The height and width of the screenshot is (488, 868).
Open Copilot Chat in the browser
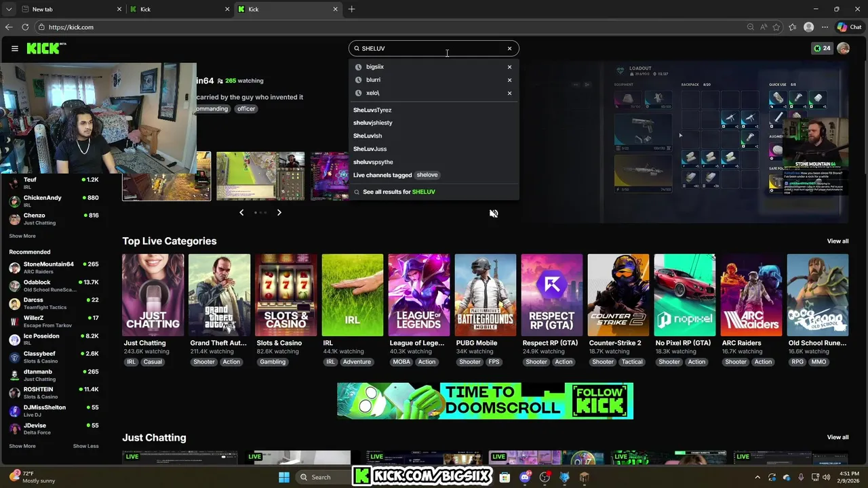point(849,27)
